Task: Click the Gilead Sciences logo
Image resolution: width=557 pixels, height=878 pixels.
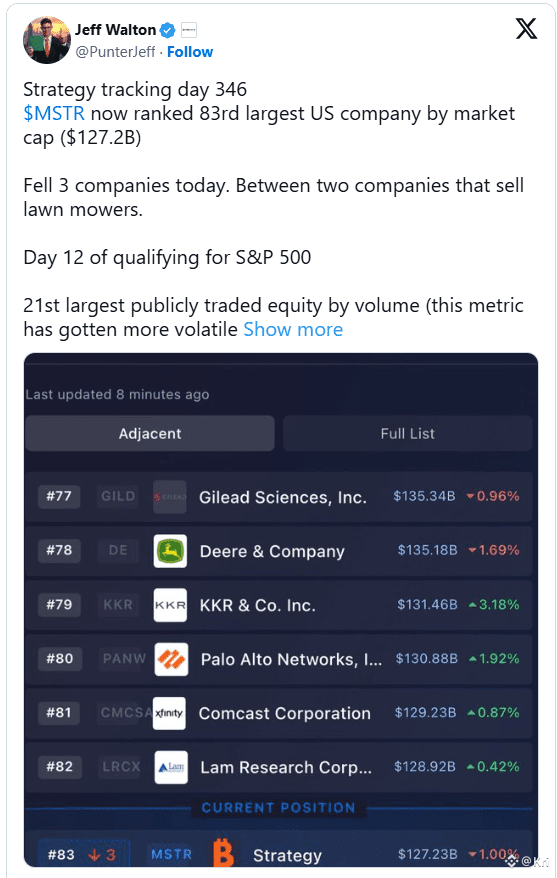Action: tap(170, 497)
